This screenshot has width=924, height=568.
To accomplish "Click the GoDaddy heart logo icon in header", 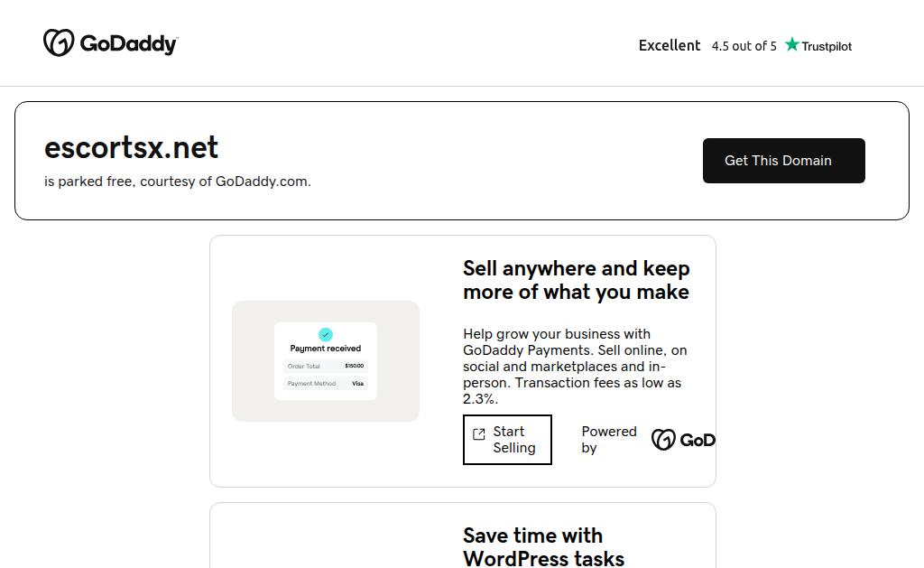I will pyautogui.click(x=59, y=42).
